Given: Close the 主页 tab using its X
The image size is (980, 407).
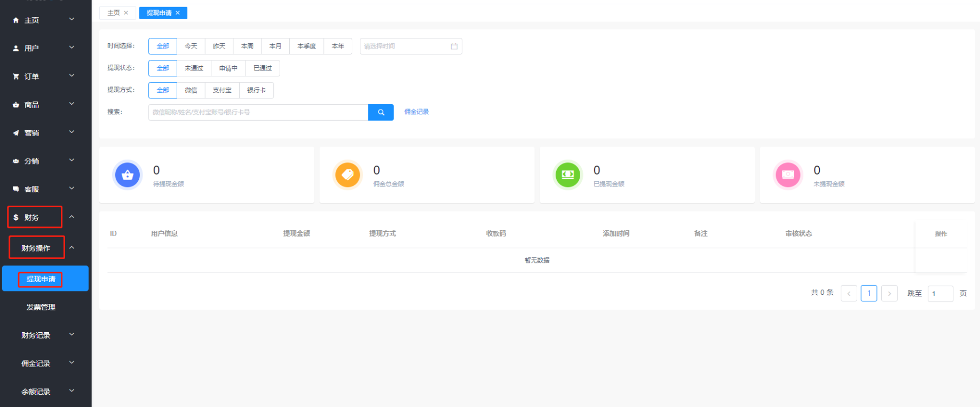Looking at the screenshot, I should (x=126, y=13).
